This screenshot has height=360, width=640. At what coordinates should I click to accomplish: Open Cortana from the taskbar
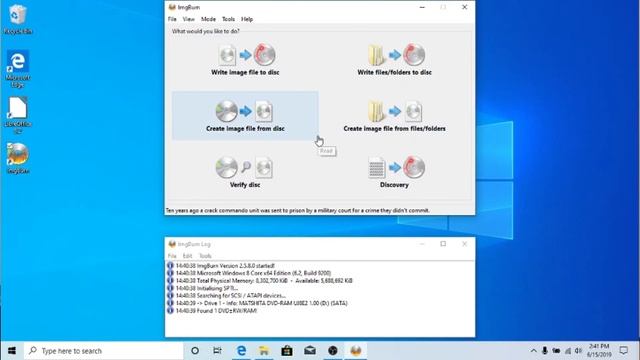tap(195, 351)
